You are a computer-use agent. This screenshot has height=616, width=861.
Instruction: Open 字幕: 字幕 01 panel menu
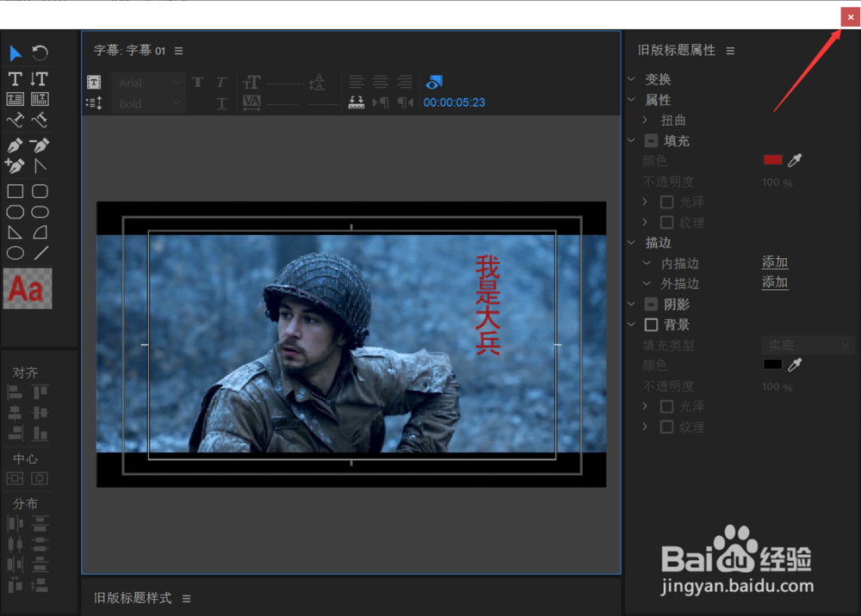pyautogui.click(x=179, y=51)
